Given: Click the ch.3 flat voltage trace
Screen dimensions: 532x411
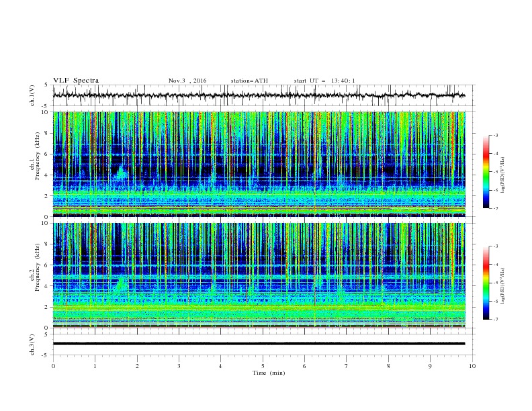Looking at the screenshot, I should pyautogui.click(x=259, y=344).
